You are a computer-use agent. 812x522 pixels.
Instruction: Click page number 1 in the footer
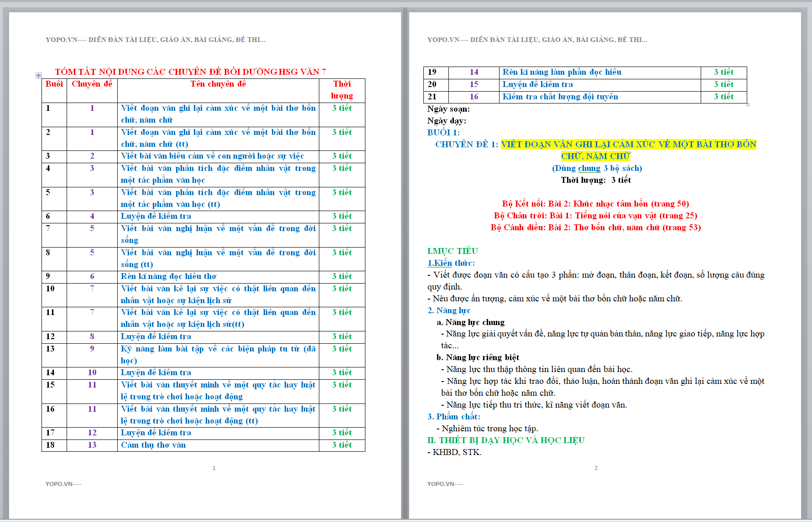214,468
